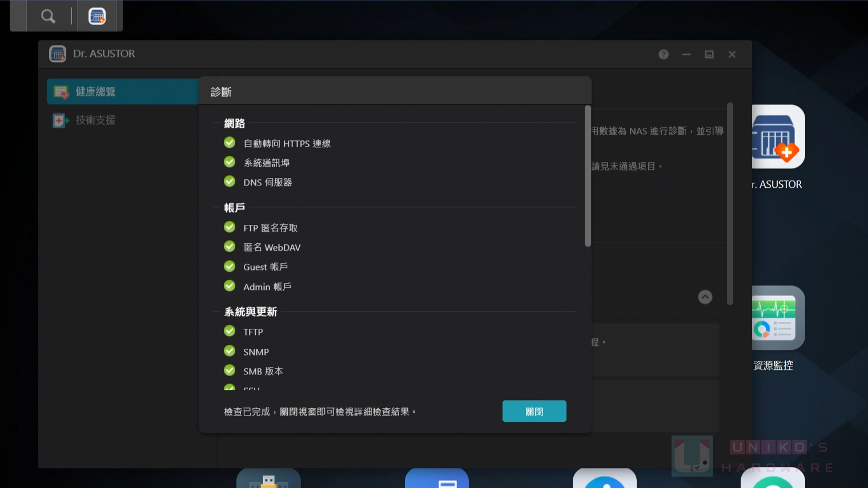This screenshot has width=868, height=488.
Task: Click the 診斷 dialog list scrollbar
Action: tap(588, 176)
